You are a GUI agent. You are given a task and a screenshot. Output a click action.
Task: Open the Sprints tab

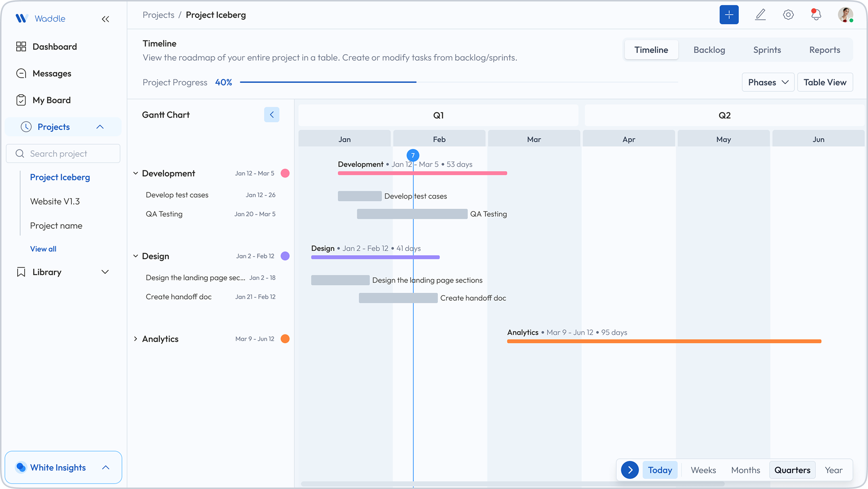(767, 50)
